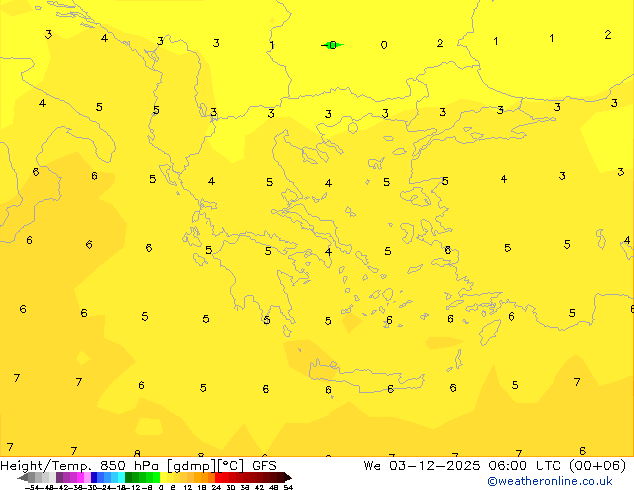
Task: Select the bright yellow swatch in the legend
Action: (x=163, y=477)
